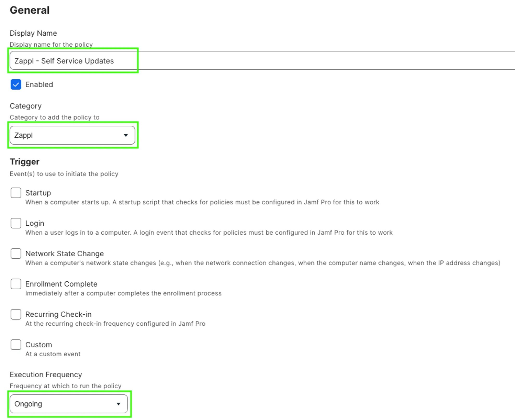Click the Custom trigger label
Image resolution: width=515 pixels, height=420 pixels.
coord(38,345)
